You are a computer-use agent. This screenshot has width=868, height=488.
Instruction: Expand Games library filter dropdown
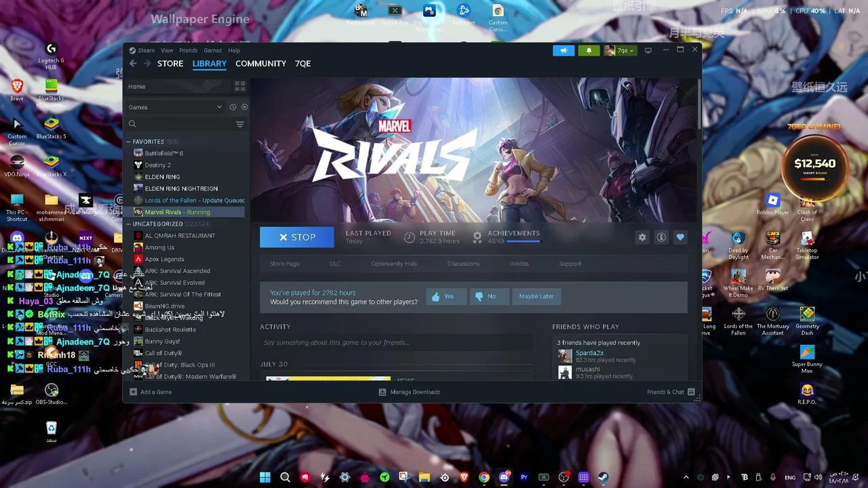(175, 107)
